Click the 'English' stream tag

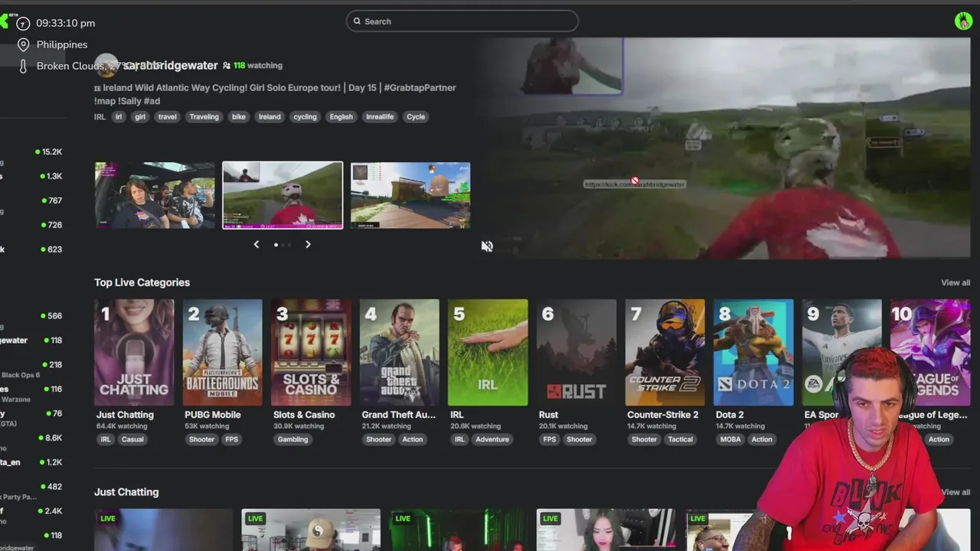[341, 117]
